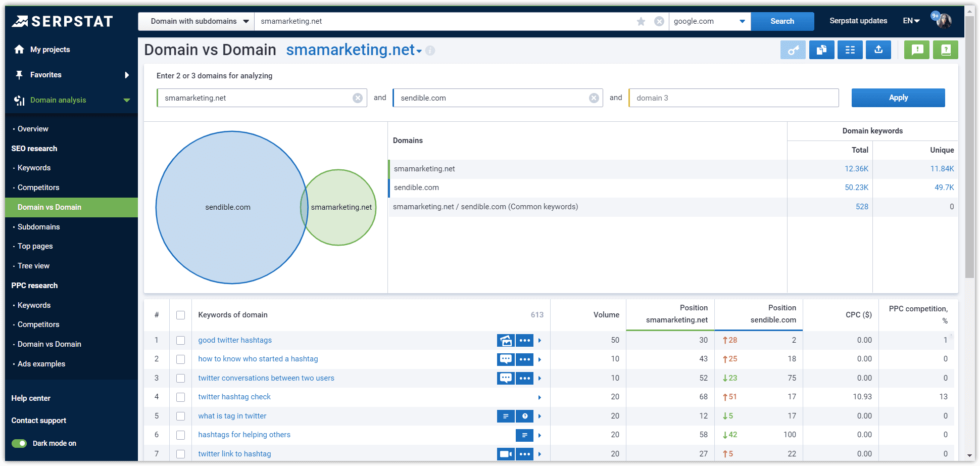Open the green help book icon
Image resolution: width=980 pixels, height=466 pixels.
pyautogui.click(x=945, y=50)
